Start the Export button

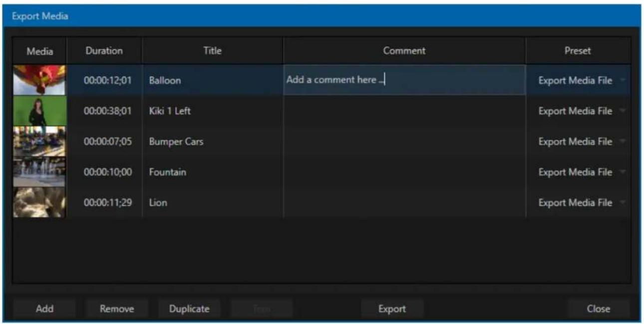pyautogui.click(x=392, y=309)
